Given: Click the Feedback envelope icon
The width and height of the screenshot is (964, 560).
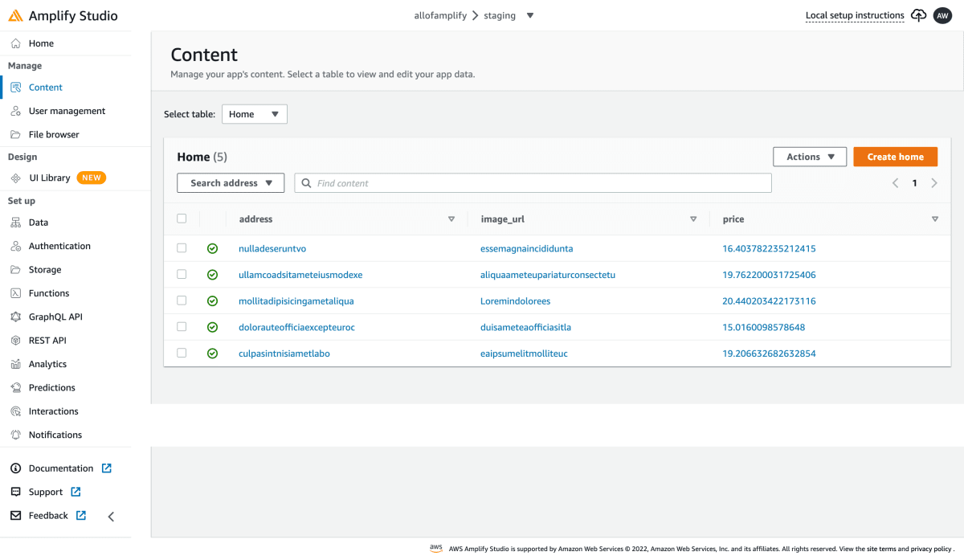Looking at the screenshot, I should click(x=15, y=516).
